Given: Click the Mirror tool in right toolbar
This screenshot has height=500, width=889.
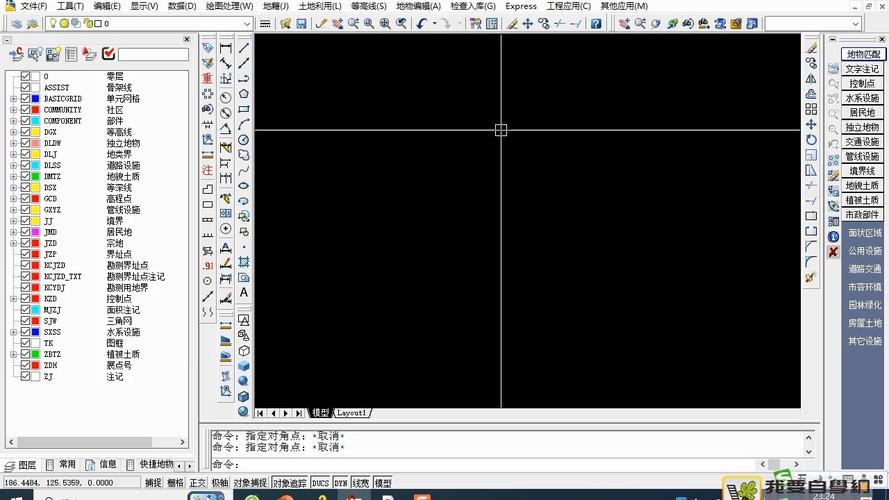Looking at the screenshot, I should click(x=811, y=78).
